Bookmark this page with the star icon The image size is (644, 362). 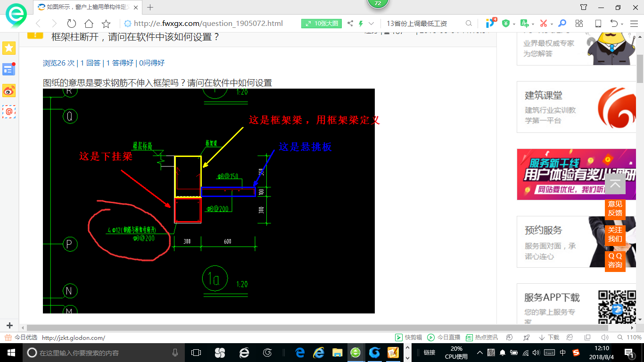(106, 24)
